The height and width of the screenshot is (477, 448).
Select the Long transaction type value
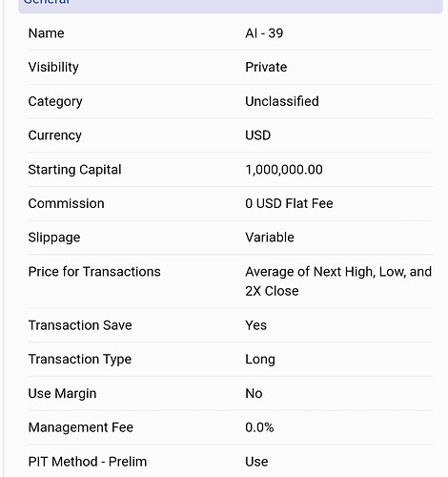coord(260,360)
